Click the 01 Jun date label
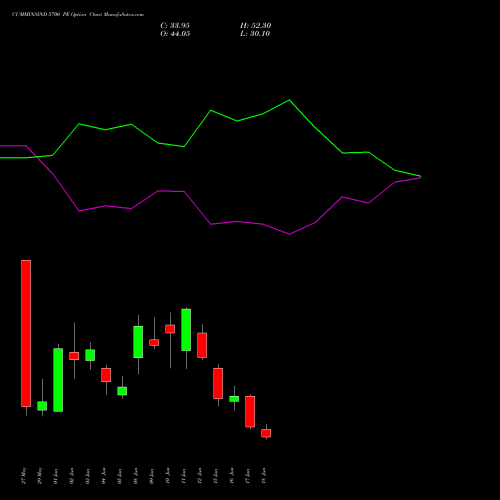The image size is (500, 500). 56,476
